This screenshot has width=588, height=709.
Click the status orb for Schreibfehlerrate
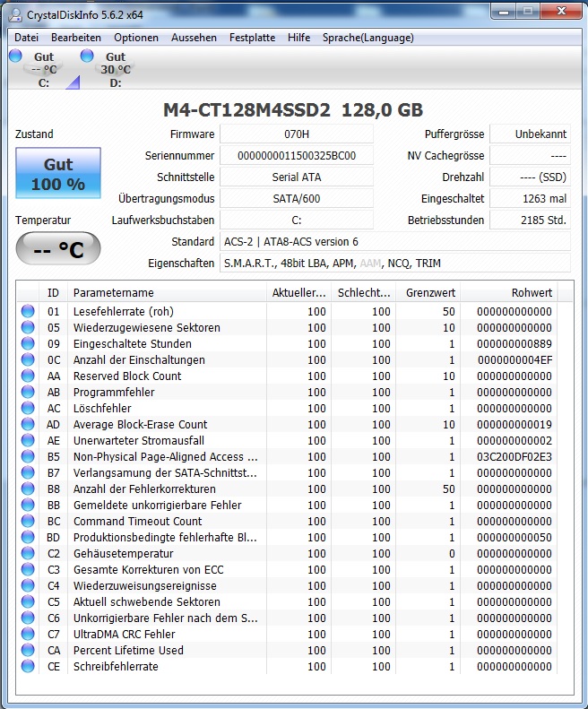pyautogui.click(x=28, y=666)
